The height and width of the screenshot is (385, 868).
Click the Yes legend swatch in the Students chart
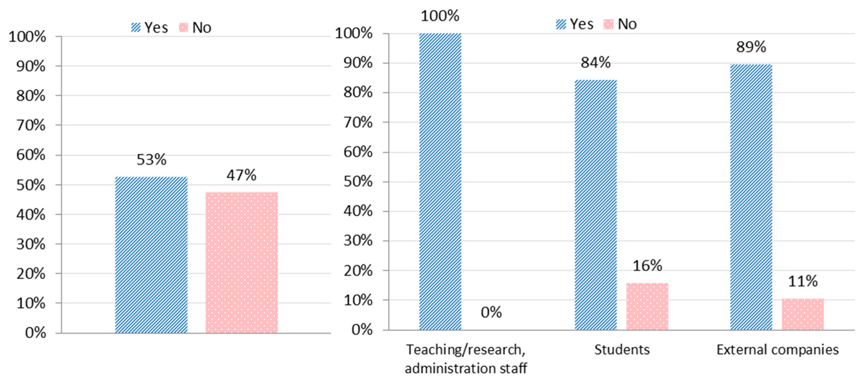point(561,24)
